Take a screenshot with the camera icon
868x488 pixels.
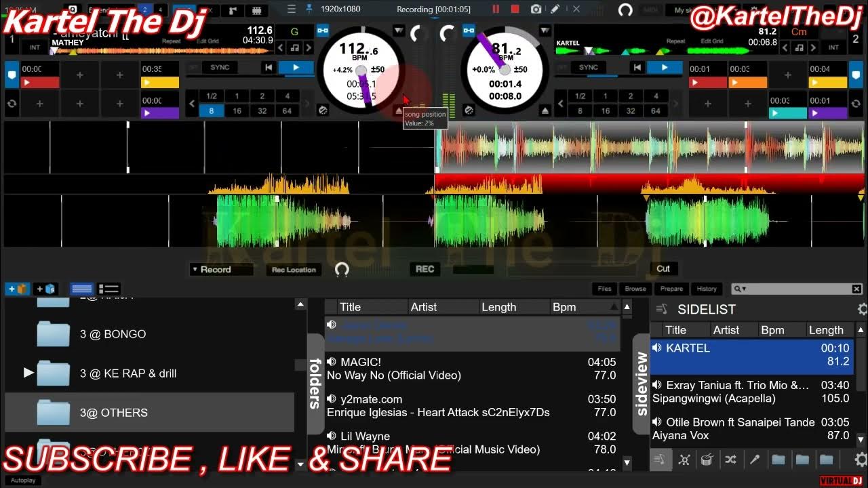coord(536,9)
